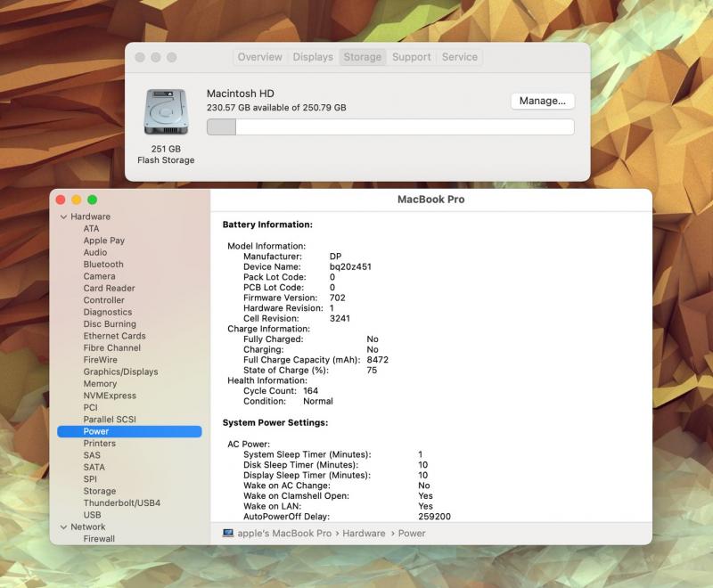Click the Wake on LAN row
Screen dimensions: 713x588
pos(338,506)
